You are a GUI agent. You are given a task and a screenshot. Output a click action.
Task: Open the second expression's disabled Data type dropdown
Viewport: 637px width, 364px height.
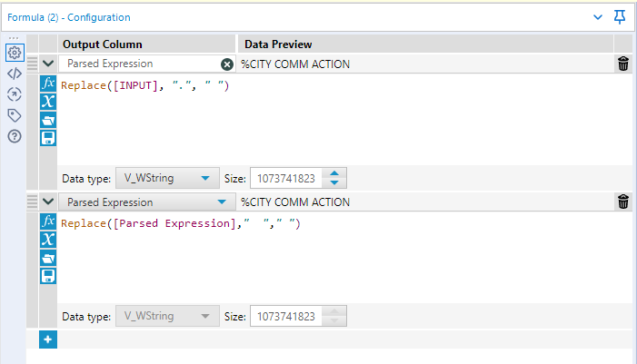[167, 316]
